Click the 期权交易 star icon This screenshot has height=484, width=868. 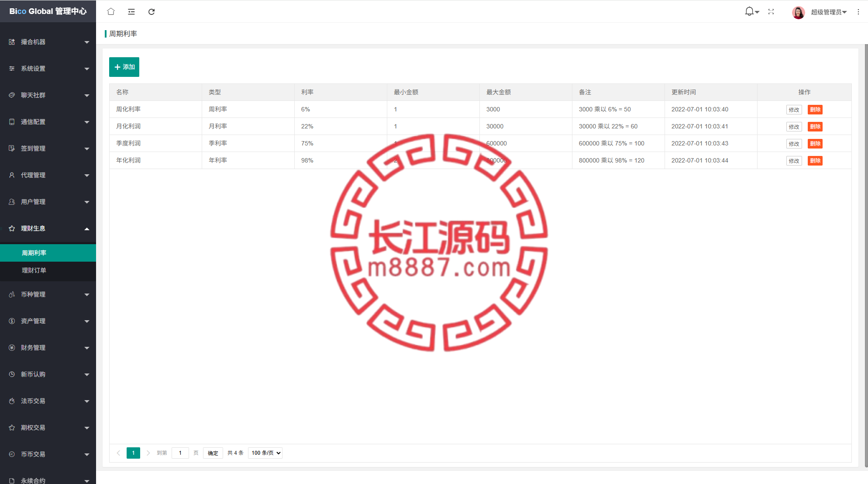click(12, 428)
